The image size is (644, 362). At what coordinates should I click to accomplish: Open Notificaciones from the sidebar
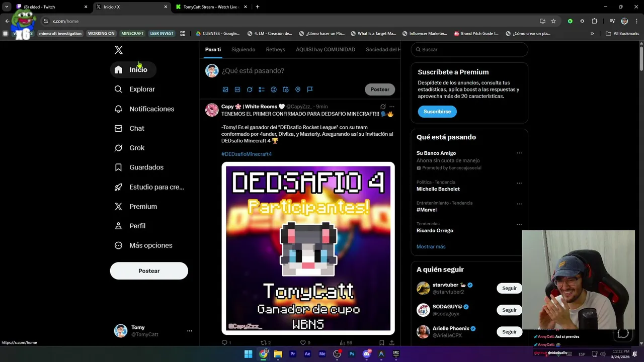coord(144,109)
